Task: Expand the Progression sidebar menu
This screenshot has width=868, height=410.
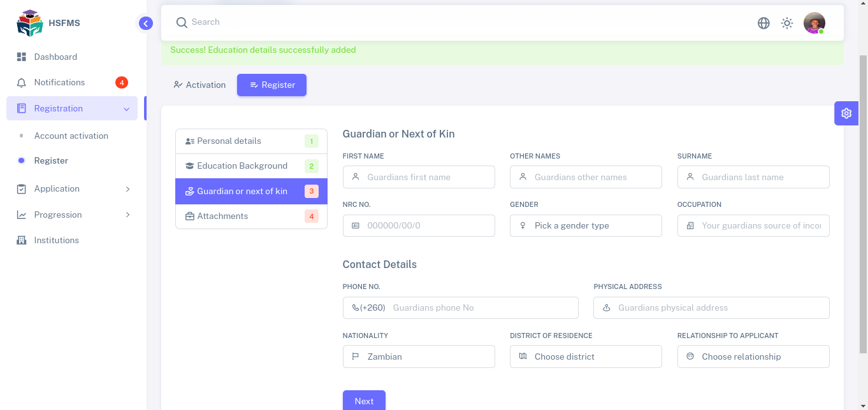Action: (72, 215)
